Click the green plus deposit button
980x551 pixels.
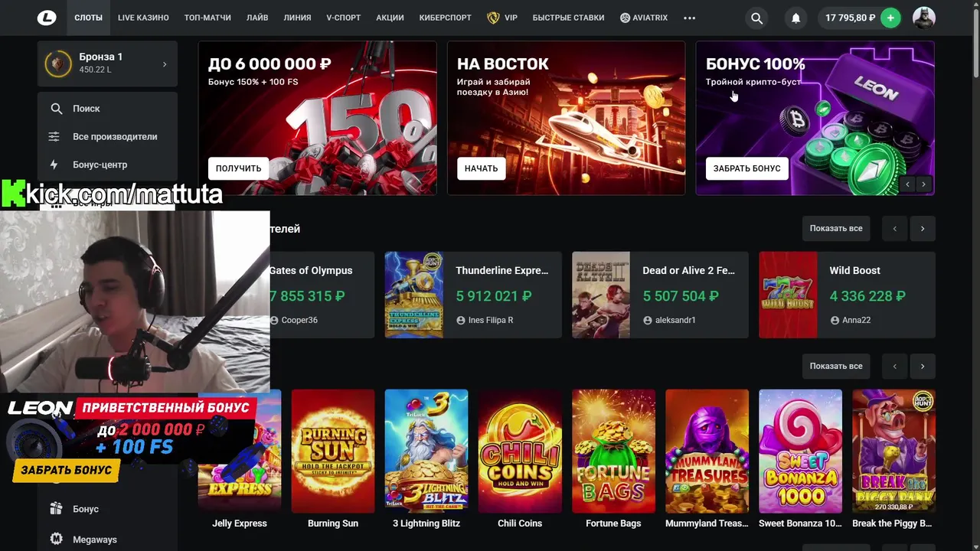coord(890,18)
